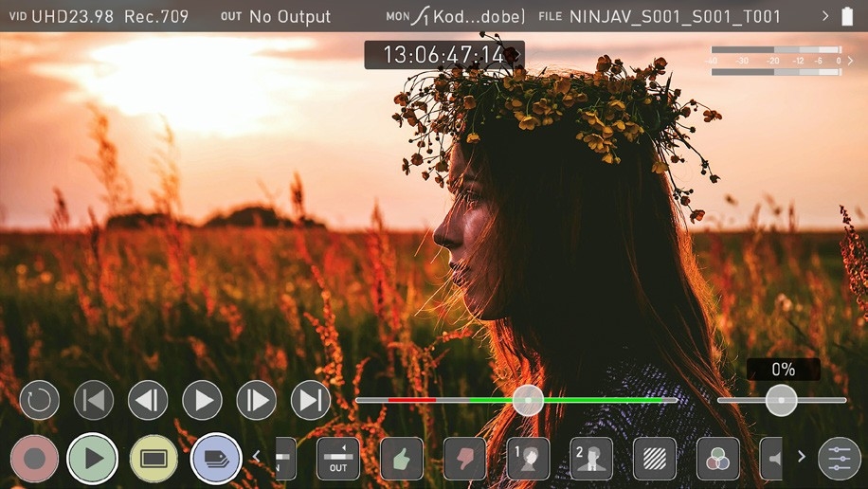868x489 pixels.
Task: Toggle the zebra stripes pattern icon
Action: [654, 459]
